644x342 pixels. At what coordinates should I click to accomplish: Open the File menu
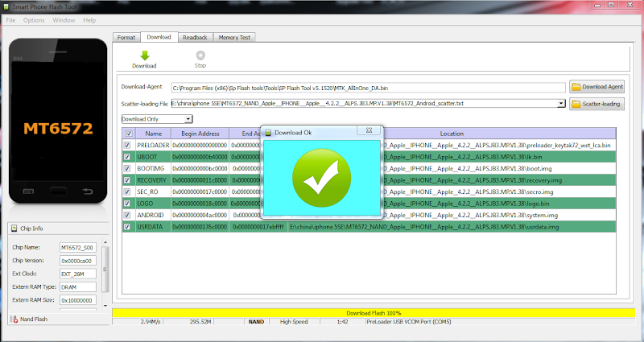click(10, 20)
